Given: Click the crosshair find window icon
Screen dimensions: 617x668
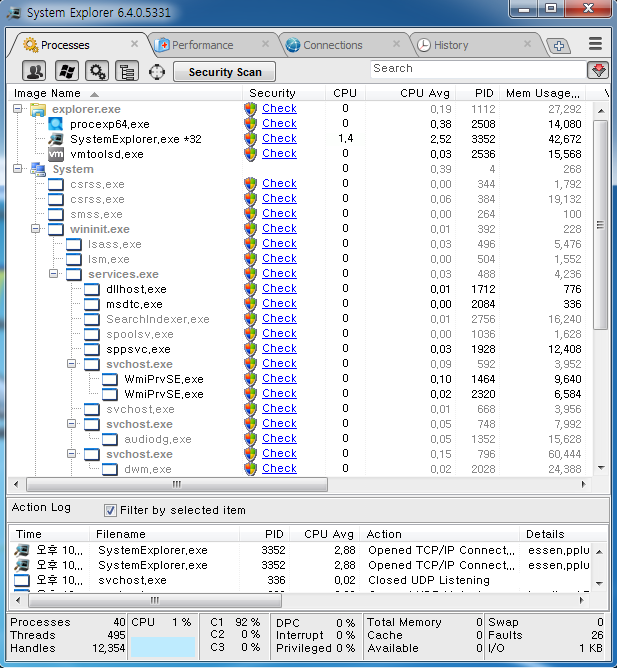Looking at the screenshot, I should tap(157, 72).
